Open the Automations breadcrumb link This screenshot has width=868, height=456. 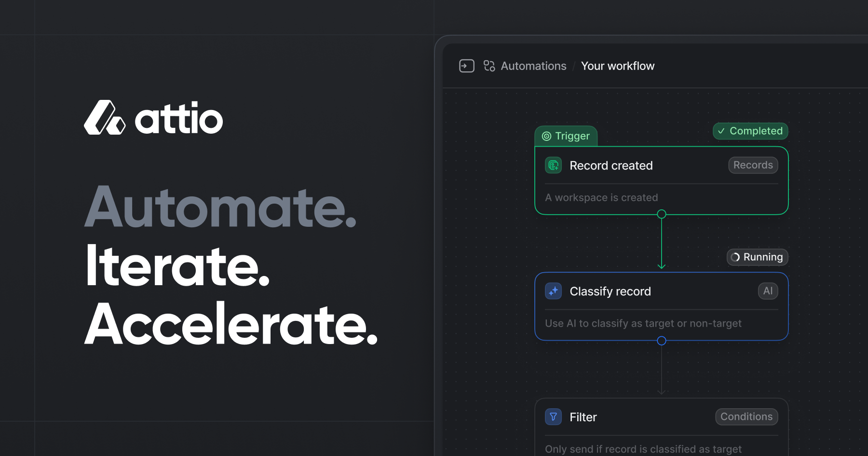(x=533, y=66)
